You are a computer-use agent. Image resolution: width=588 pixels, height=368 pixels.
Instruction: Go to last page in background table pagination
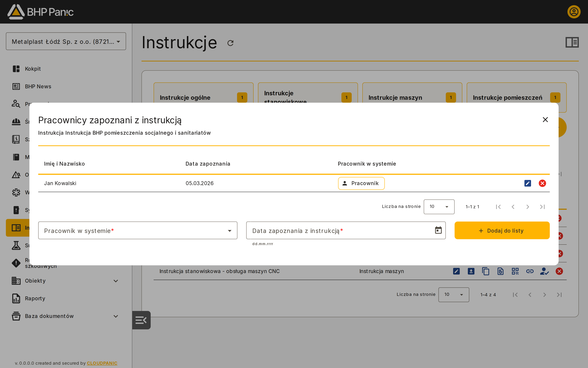tap(559, 295)
